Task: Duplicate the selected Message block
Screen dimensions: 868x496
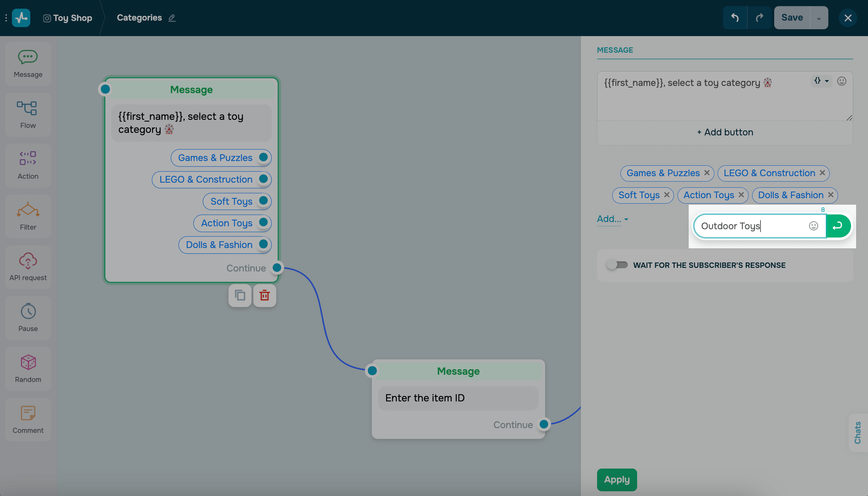Action: point(240,295)
